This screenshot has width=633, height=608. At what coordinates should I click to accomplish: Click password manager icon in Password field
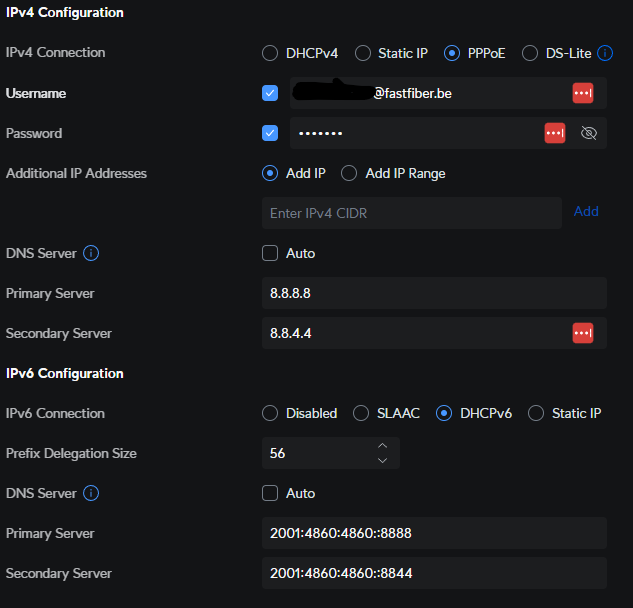(x=554, y=133)
